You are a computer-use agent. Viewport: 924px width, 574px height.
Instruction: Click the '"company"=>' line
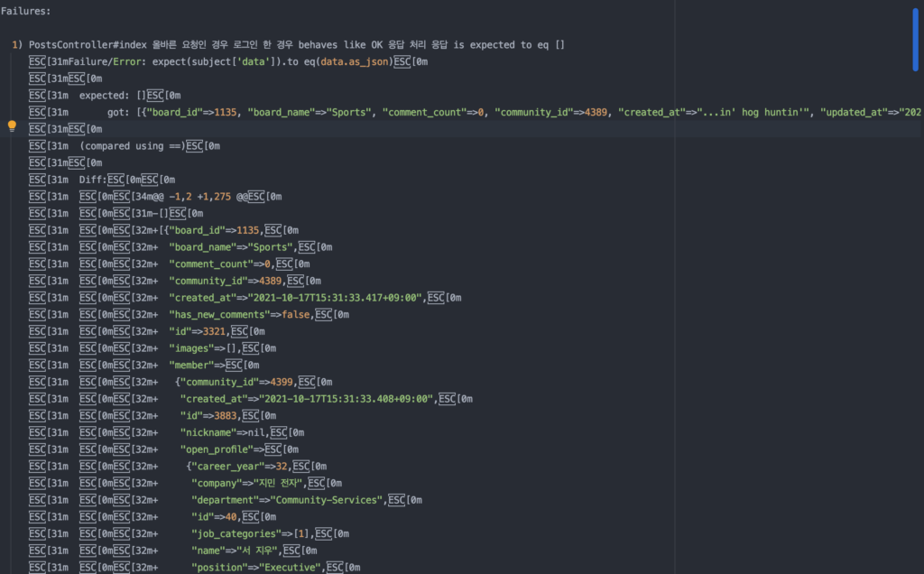pos(185,484)
